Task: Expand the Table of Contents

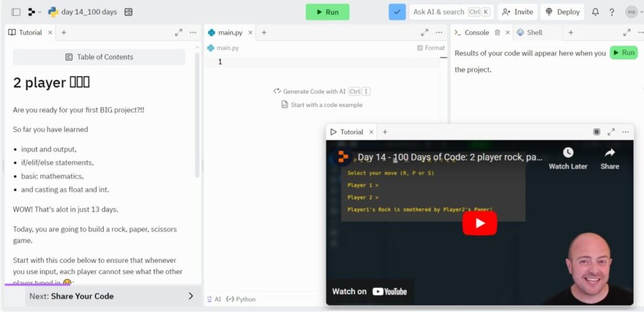Action: click(x=99, y=57)
